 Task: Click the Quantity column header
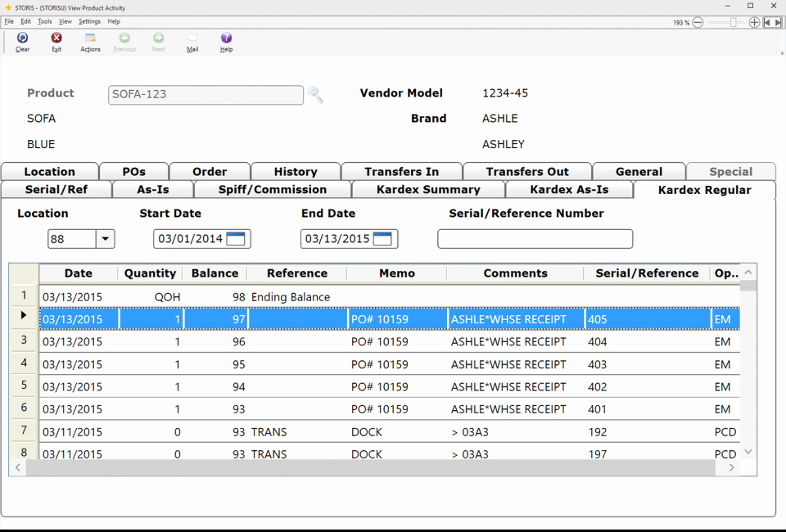click(x=150, y=273)
